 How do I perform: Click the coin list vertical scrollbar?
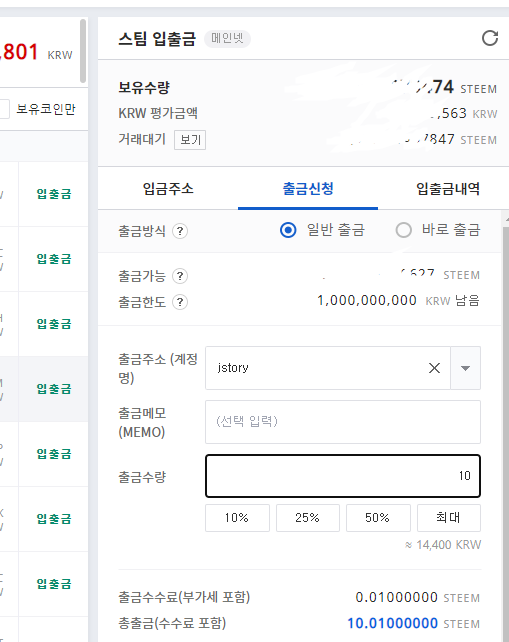pos(83,51)
